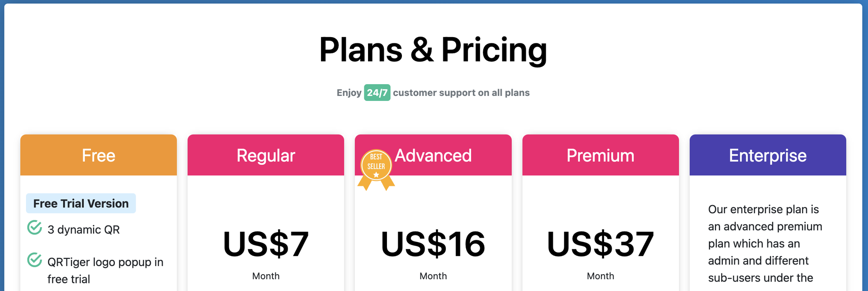Click the green 24/7 support badge

point(377,93)
